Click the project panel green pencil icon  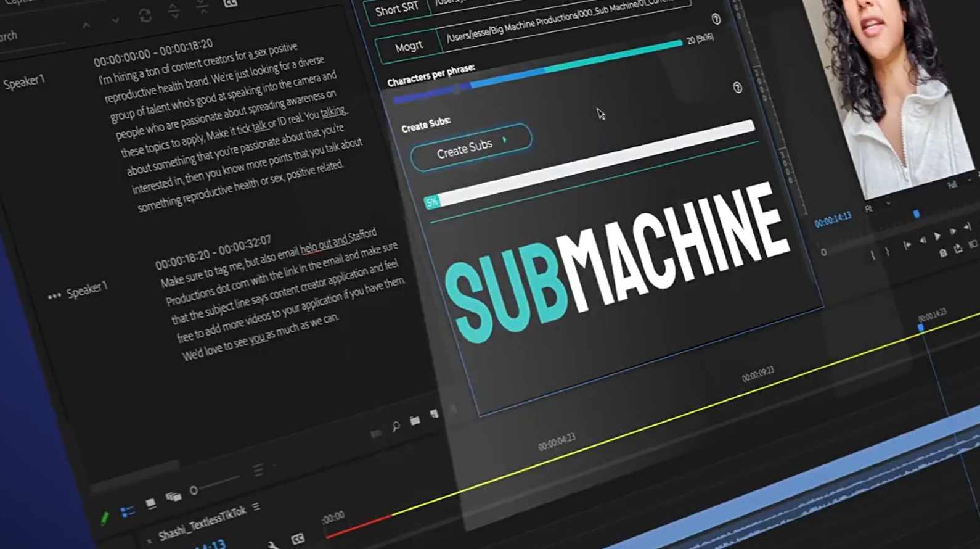[104, 519]
